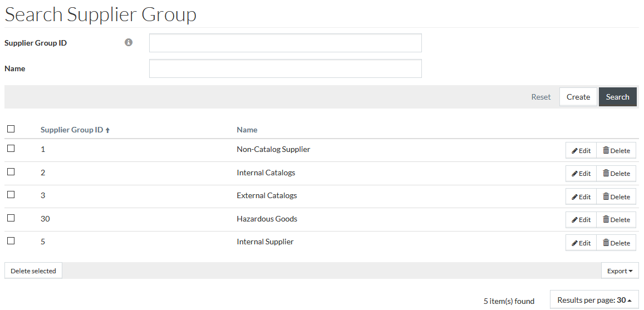Click the ID cell showing '5'
This screenshot has width=644, height=310.
(43, 242)
